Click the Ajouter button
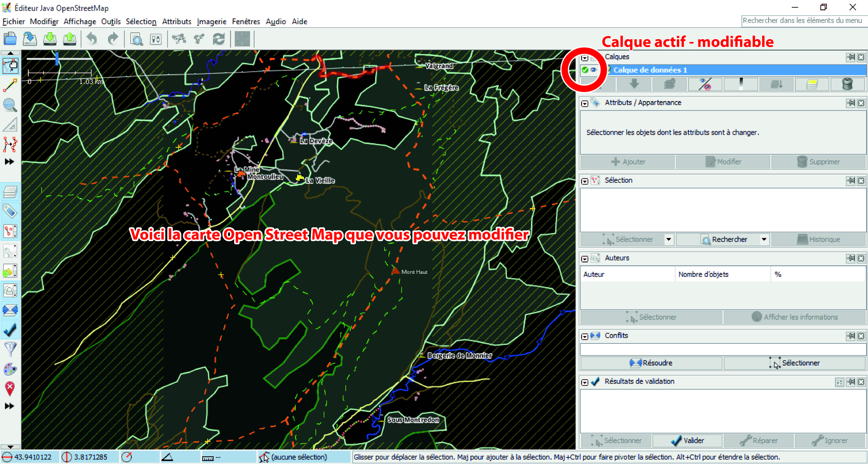This screenshot has height=464, width=868. 628,162
